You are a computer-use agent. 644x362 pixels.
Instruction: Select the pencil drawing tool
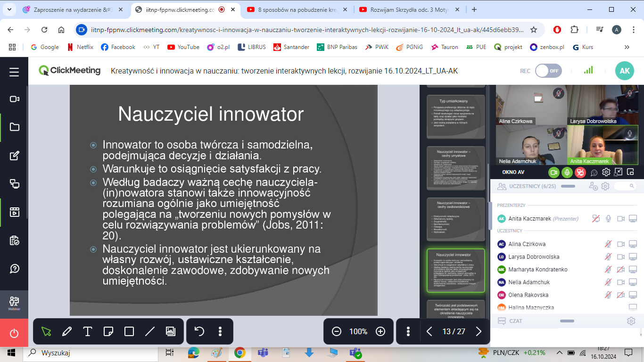(x=67, y=331)
